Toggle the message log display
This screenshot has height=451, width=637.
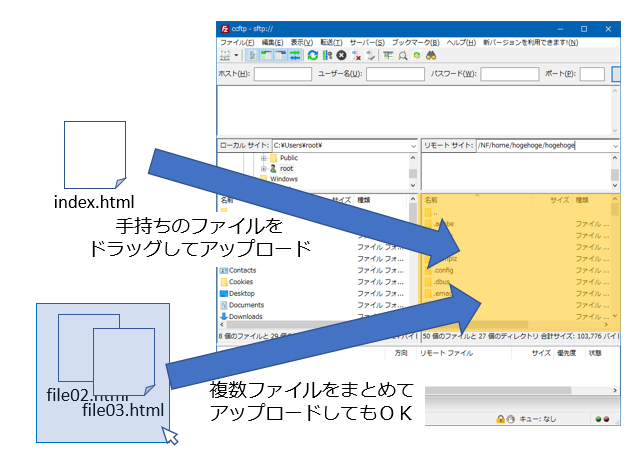[x=253, y=56]
